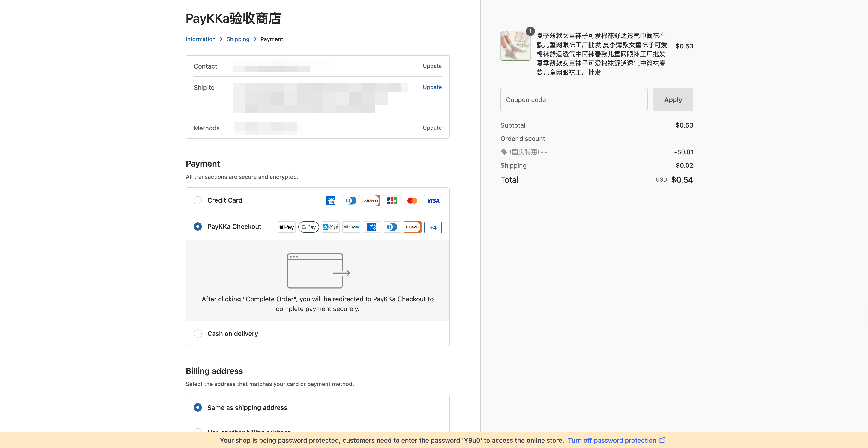The width and height of the screenshot is (868, 448).
Task: Click the American Express icon in PayKKa row
Action: 372,227
